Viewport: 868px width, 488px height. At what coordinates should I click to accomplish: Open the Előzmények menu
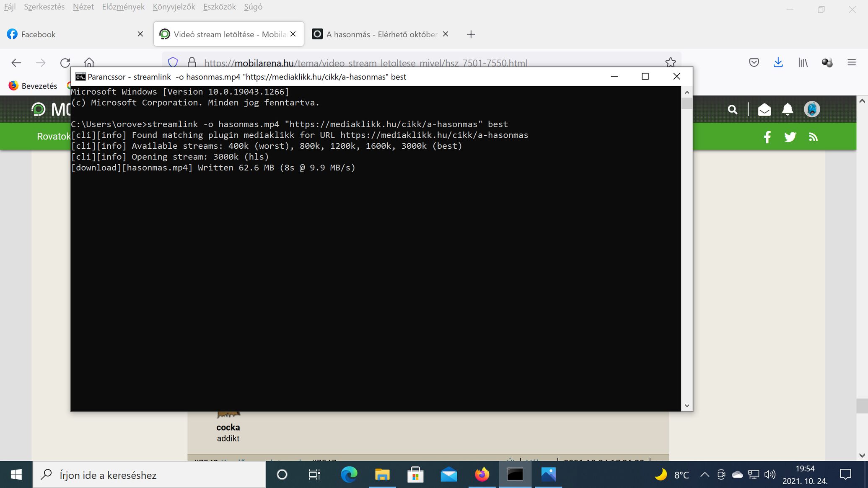(123, 7)
